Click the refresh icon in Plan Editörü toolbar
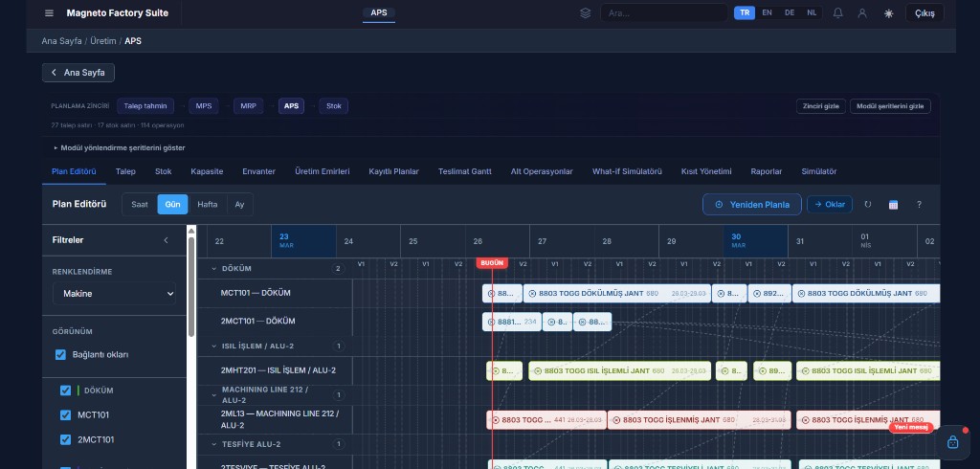Viewport: 980px width, 469px height. point(868,204)
